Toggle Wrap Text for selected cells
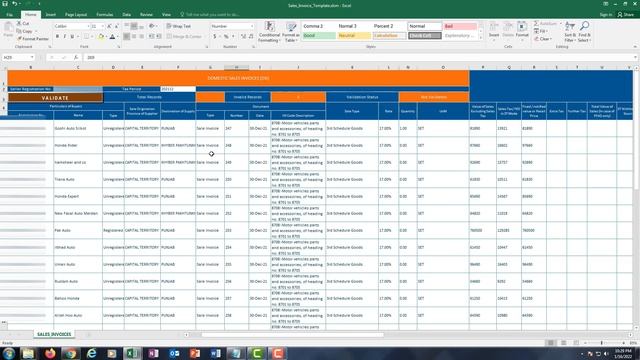The image size is (640, 360). [179, 26]
